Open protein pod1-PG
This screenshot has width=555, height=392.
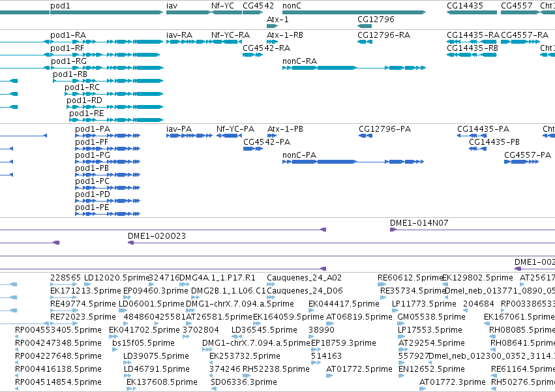[93, 155]
